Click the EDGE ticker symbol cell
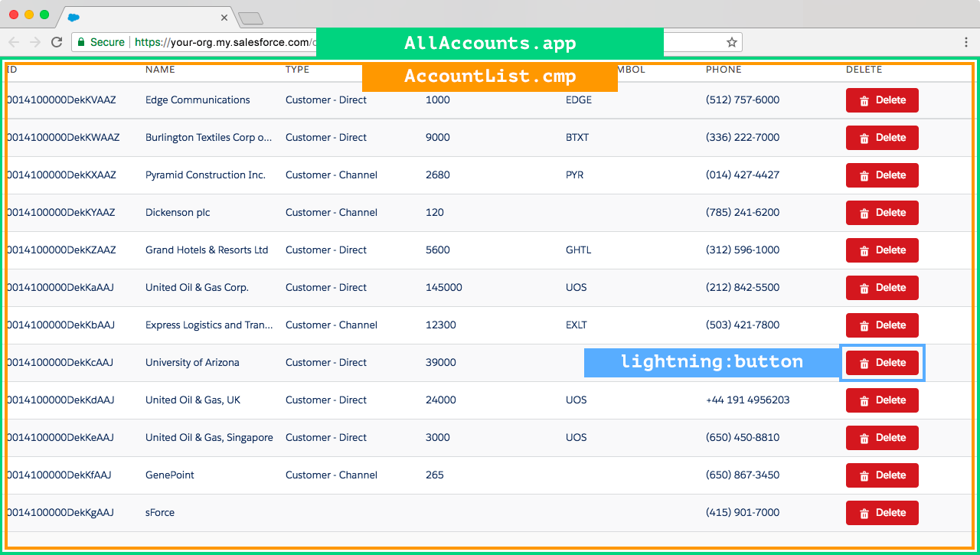The width and height of the screenshot is (980, 555). (579, 100)
